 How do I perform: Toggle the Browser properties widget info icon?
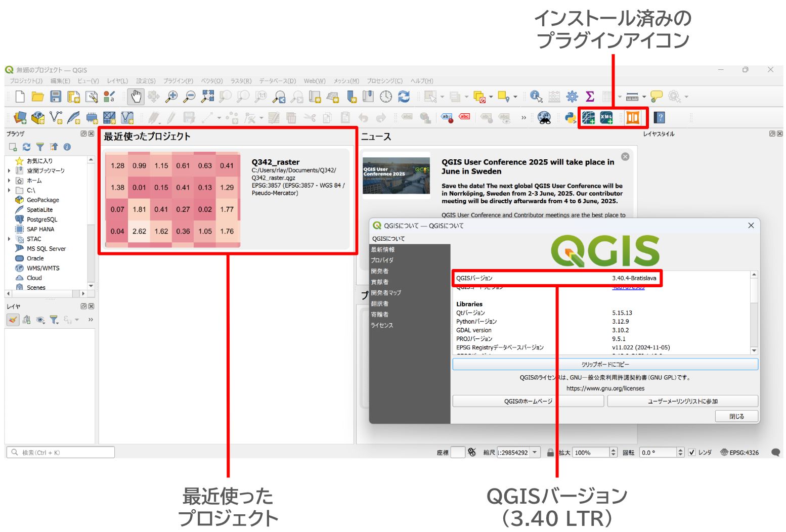(67, 147)
